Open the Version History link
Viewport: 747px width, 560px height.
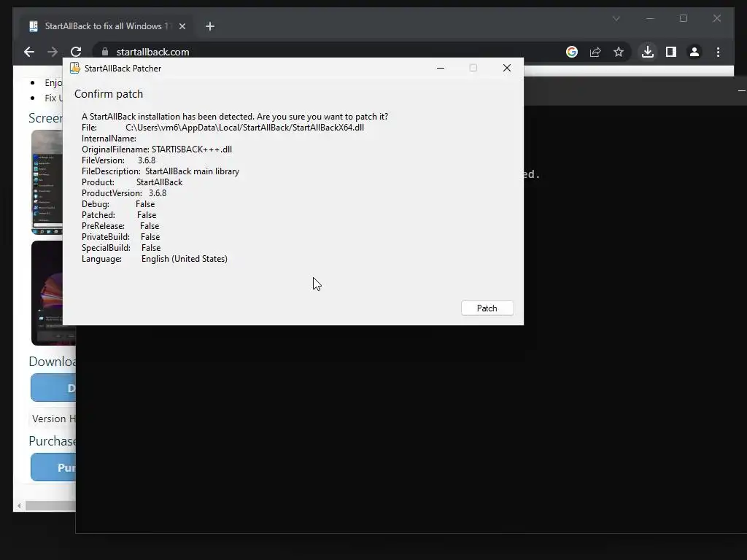(53, 419)
